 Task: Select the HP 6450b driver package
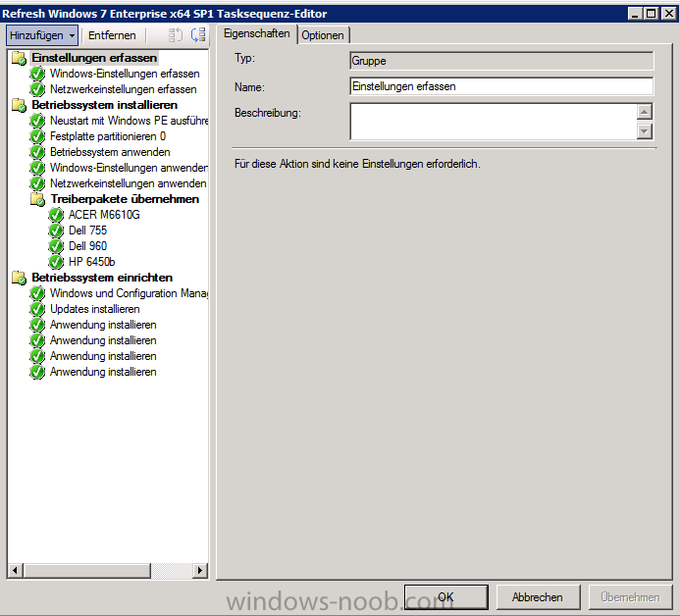click(91, 262)
